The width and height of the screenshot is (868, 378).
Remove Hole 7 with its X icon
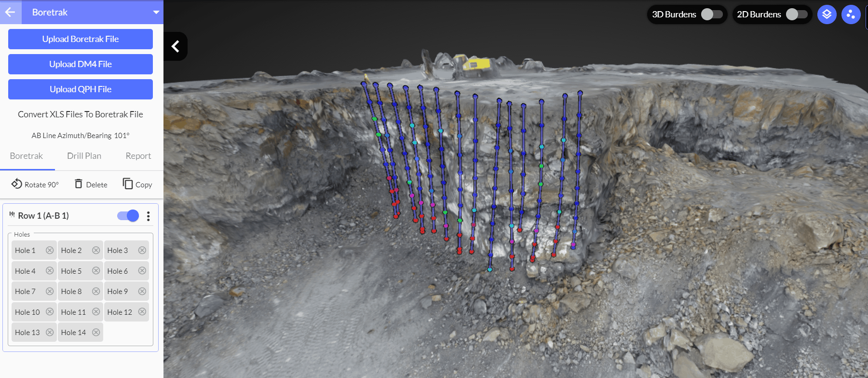coord(50,291)
